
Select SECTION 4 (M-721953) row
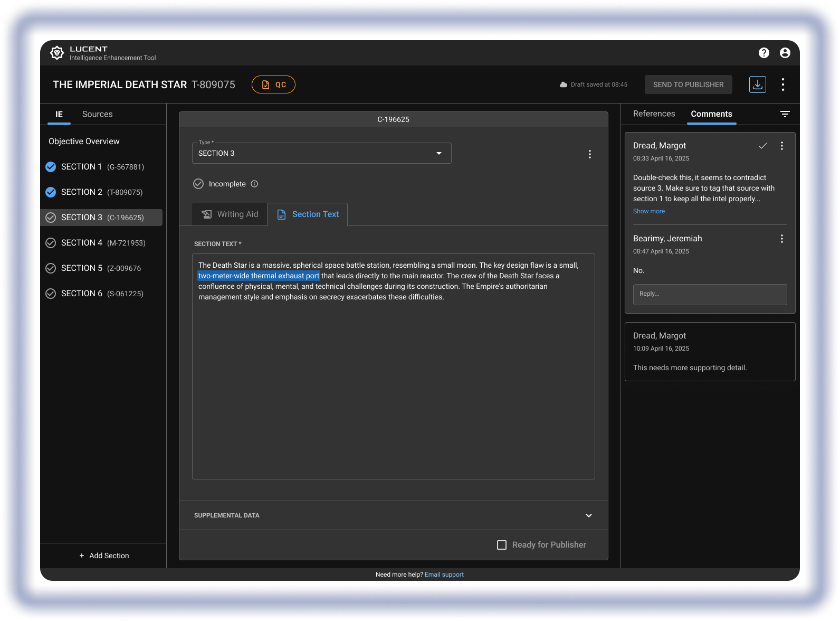[101, 243]
